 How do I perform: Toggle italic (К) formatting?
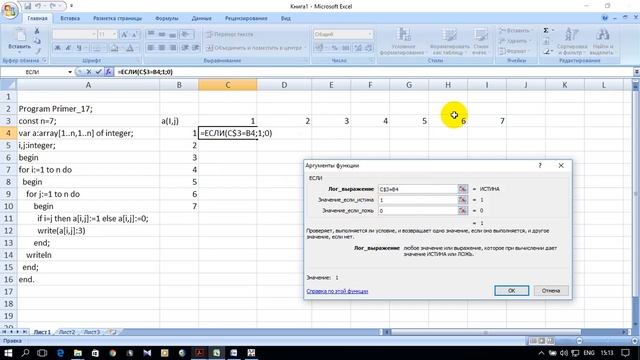[x=68, y=48]
